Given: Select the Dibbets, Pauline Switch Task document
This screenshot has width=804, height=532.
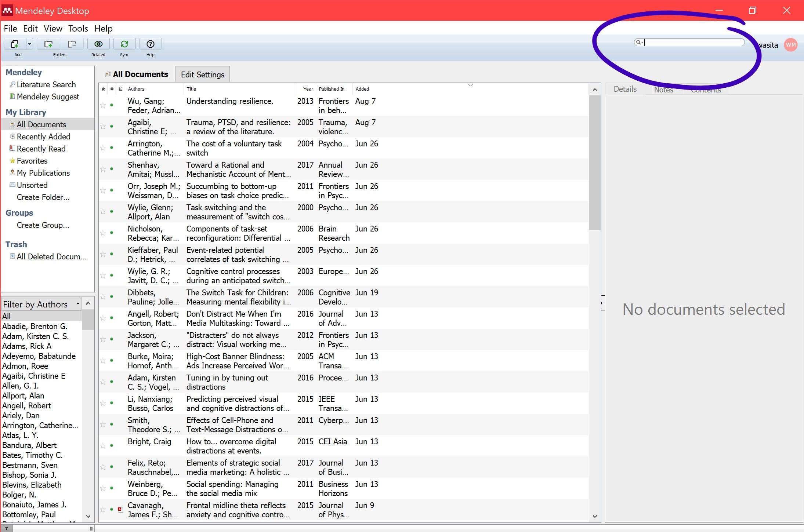Looking at the screenshot, I should click(343, 297).
